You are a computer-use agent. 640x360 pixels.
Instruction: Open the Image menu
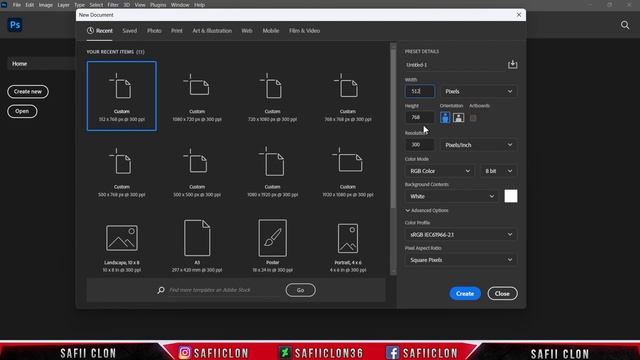coord(46,5)
